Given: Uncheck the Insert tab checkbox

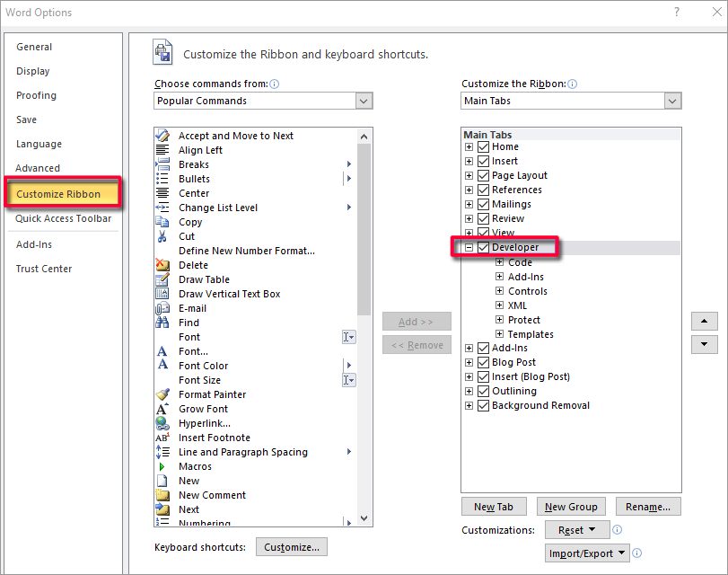Looking at the screenshot, I should pyautogui.click(x=483, y=162).
